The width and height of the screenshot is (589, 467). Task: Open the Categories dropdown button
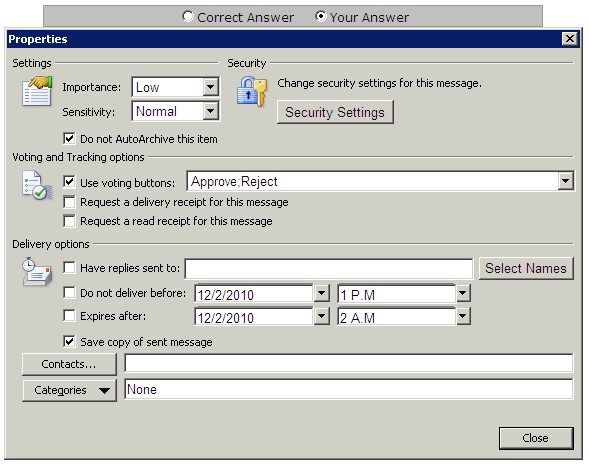(69, 390)
